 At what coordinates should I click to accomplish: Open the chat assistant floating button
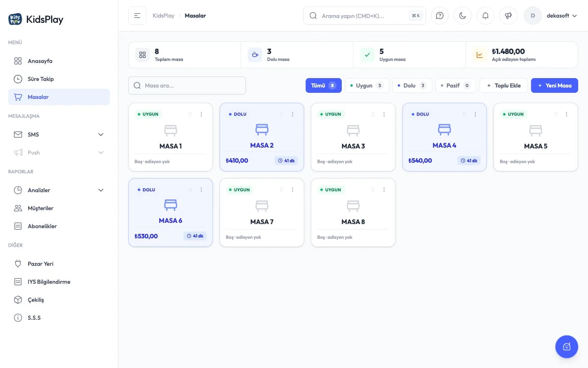pyautogui.click(x=566, y=347)
